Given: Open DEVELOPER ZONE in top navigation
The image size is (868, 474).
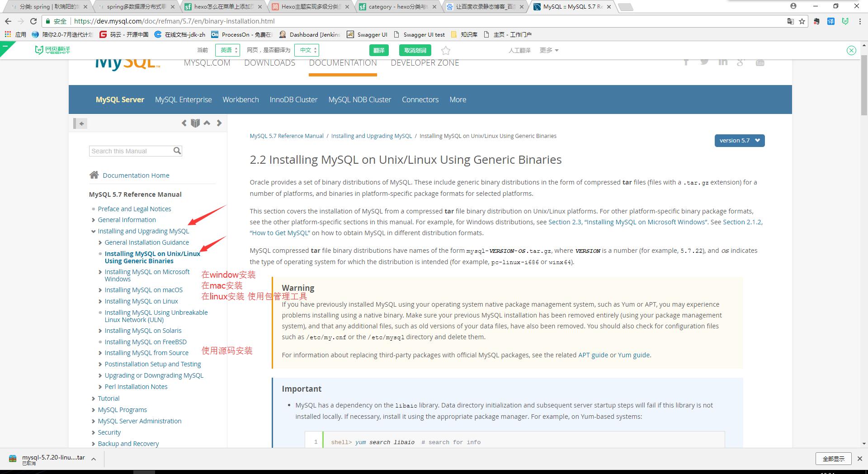Looking at the screenshot, I should click(425, 63).
